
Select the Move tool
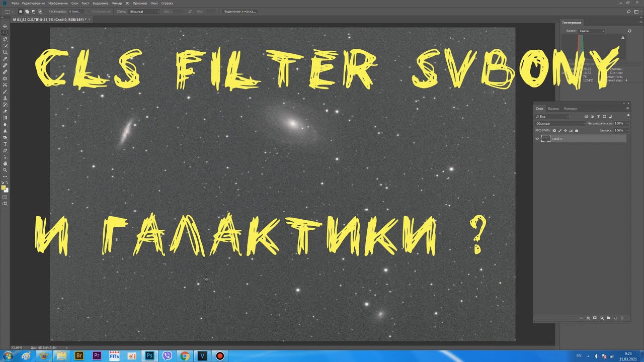pyautogui.click(x=5, y=26)
